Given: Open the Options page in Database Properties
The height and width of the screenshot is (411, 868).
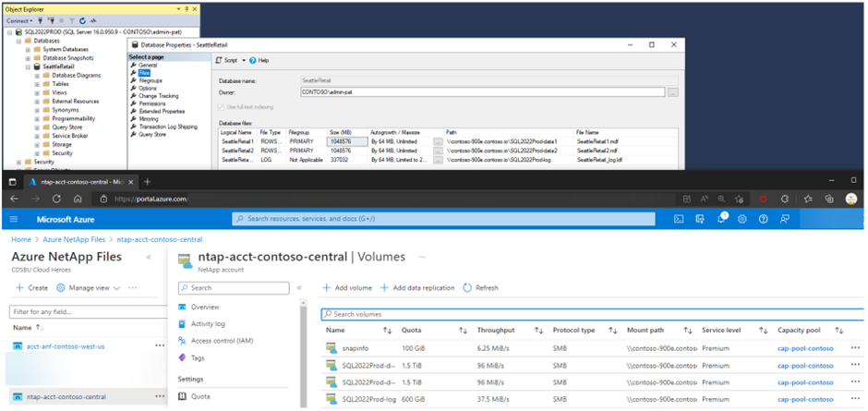Looking at the screenshot, I should [x=147, y=88].
